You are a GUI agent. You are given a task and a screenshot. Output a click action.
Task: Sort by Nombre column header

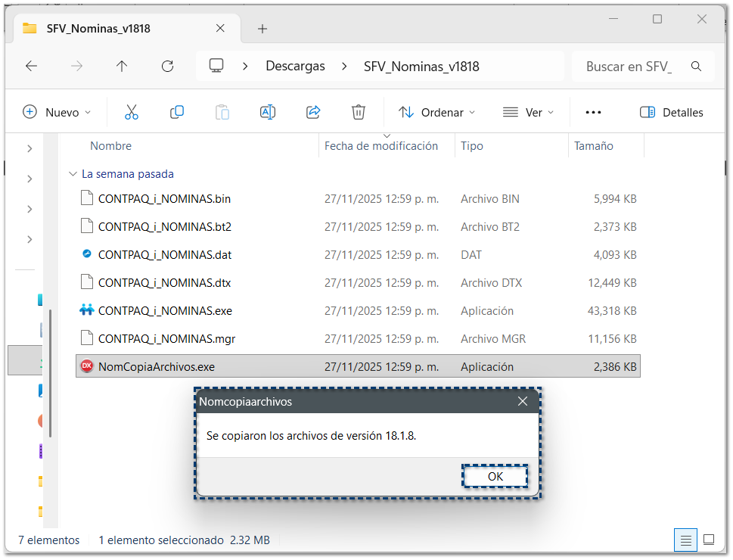click(110, 146)
